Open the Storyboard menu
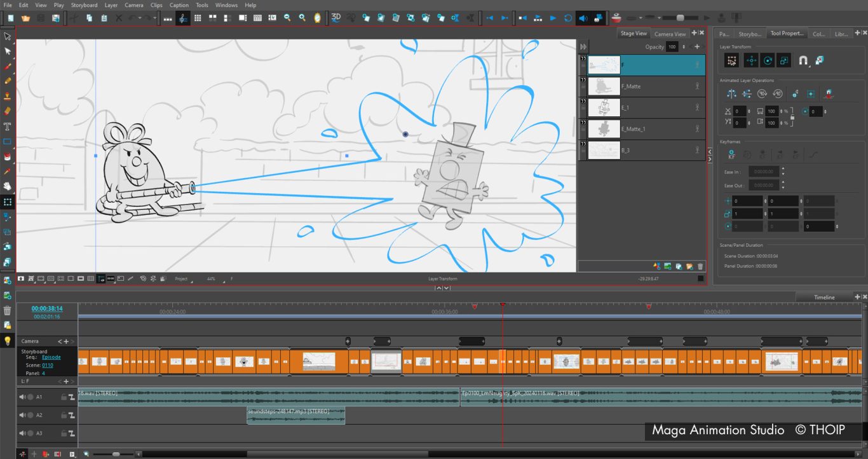 click(x=85, y=4)
